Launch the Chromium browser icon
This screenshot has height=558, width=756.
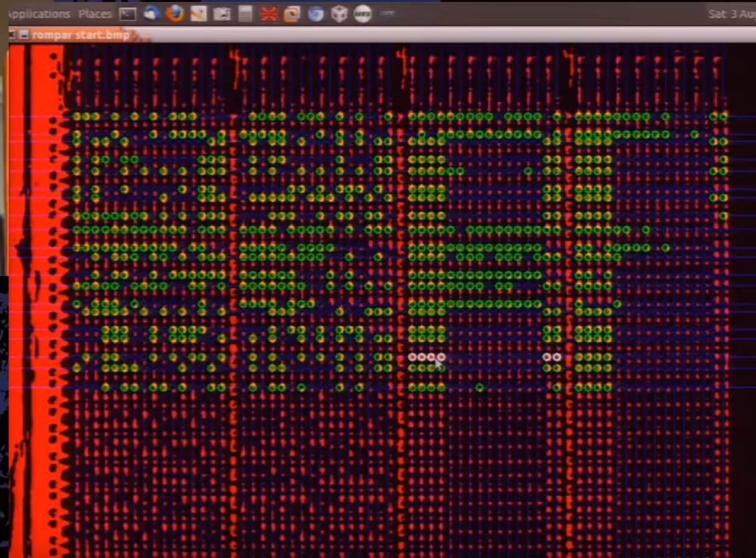click(316, 13)
